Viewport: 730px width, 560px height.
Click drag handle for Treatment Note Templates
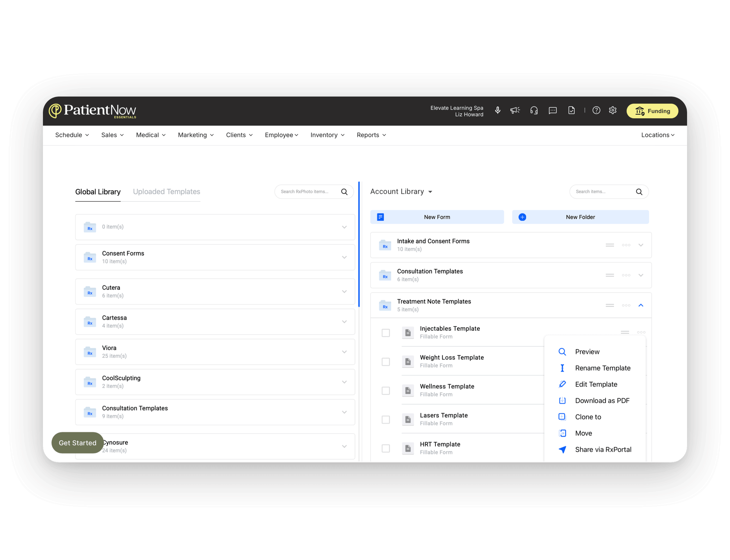click(610, 305)
